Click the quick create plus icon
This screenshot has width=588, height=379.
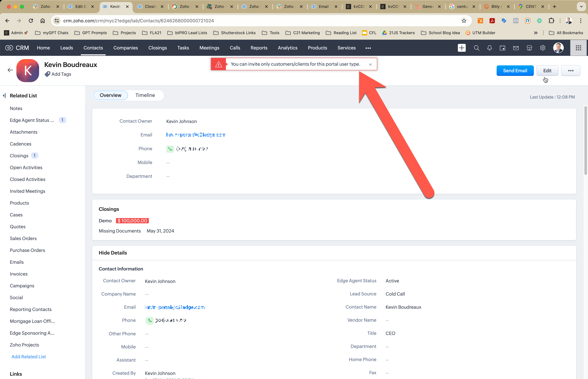pos(461,48)
